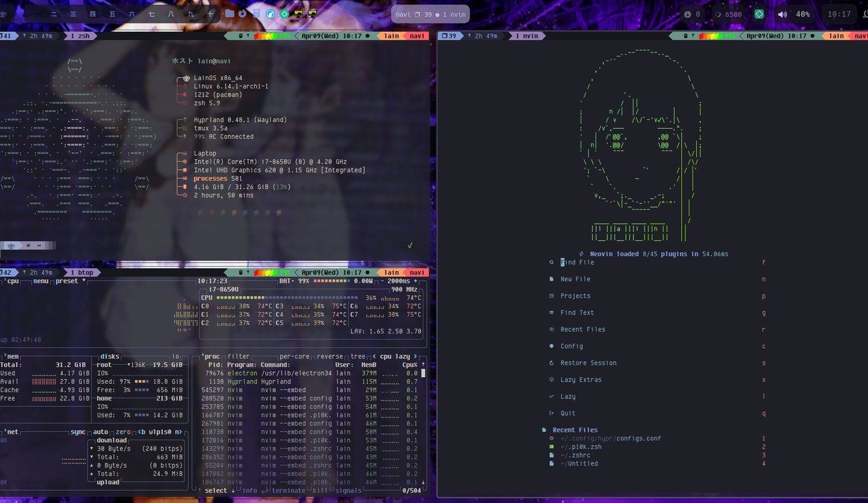
Task: Open recent file ~/.zshrc in Neovim
Action: click(x=657, y=455)
